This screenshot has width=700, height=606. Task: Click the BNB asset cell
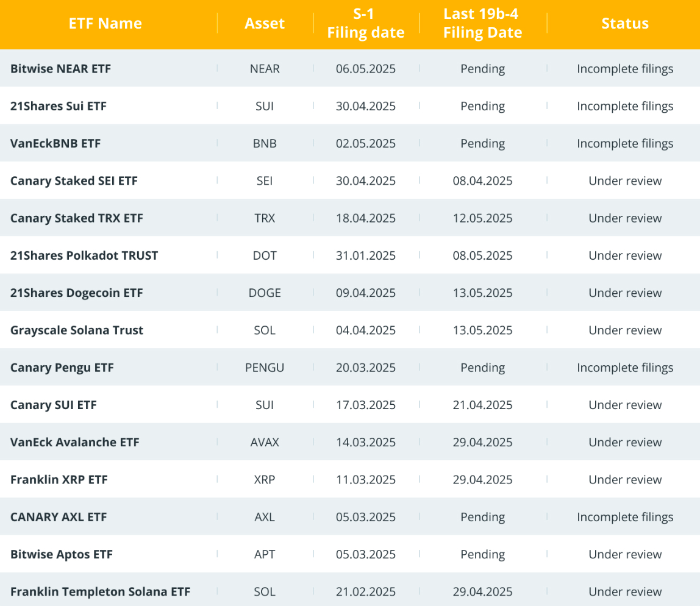265,143
